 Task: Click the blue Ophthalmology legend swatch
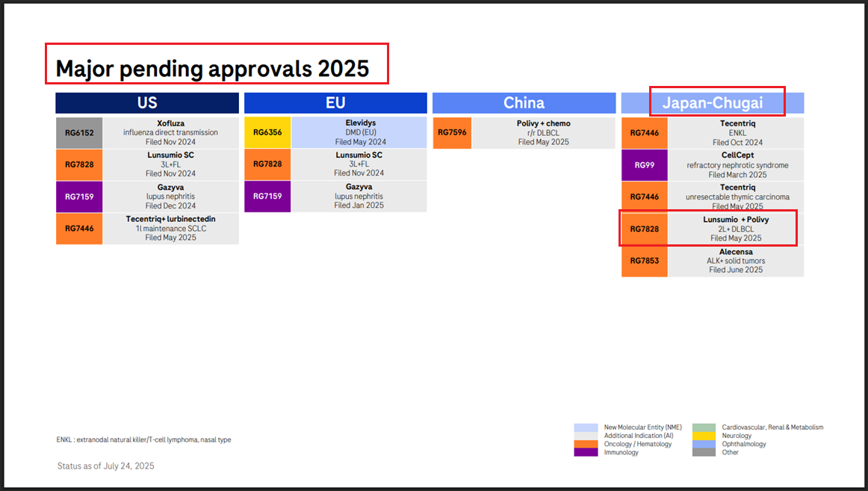tap(704, 444)
